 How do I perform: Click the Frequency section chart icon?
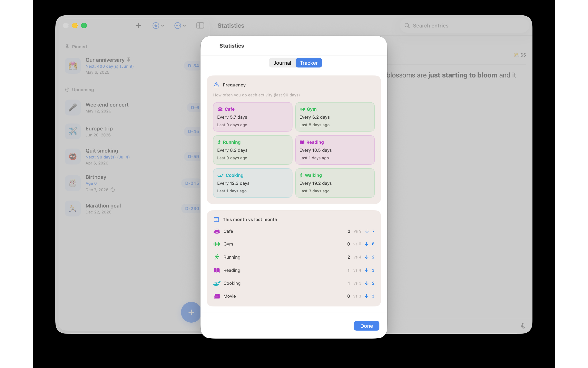(x=216, y=85)
